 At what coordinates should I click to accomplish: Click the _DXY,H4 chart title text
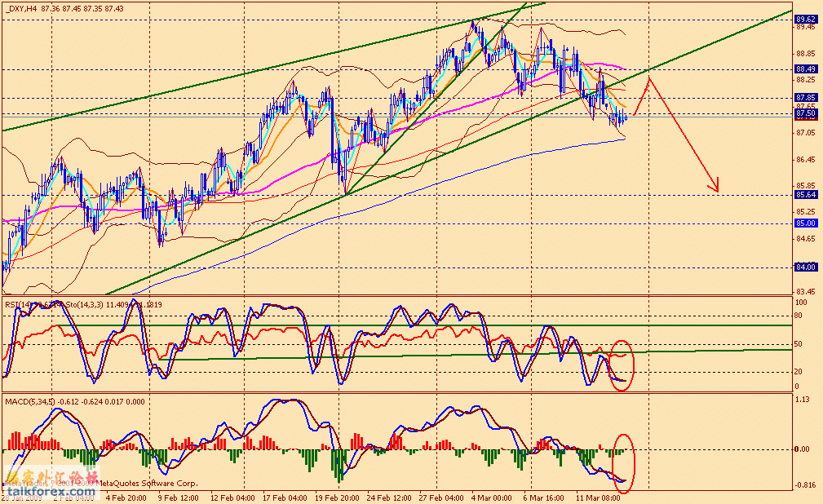[20, 8]
